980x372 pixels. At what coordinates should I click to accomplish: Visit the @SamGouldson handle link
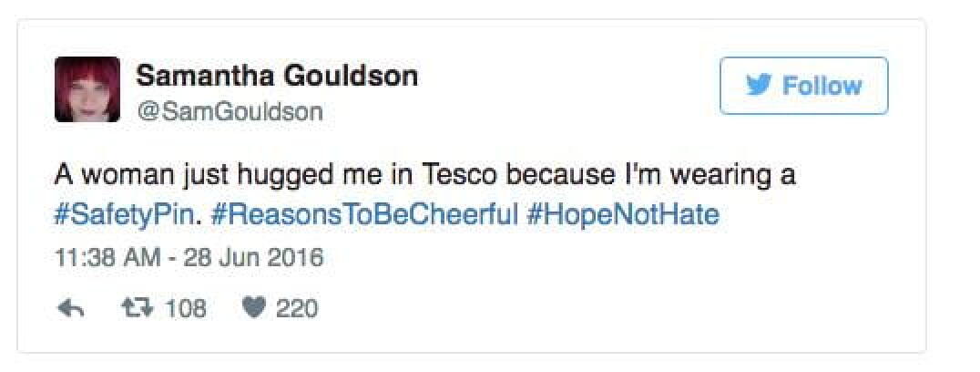coord(229,111)
